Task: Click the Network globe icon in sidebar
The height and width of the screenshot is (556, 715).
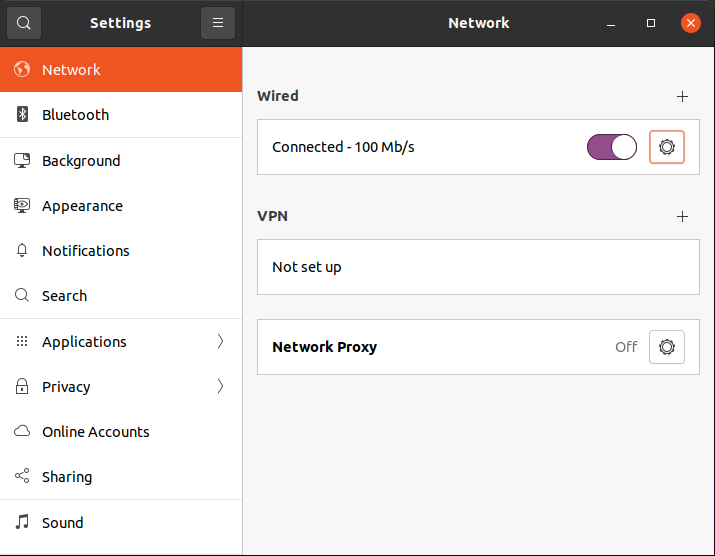Action: (22, 69)
